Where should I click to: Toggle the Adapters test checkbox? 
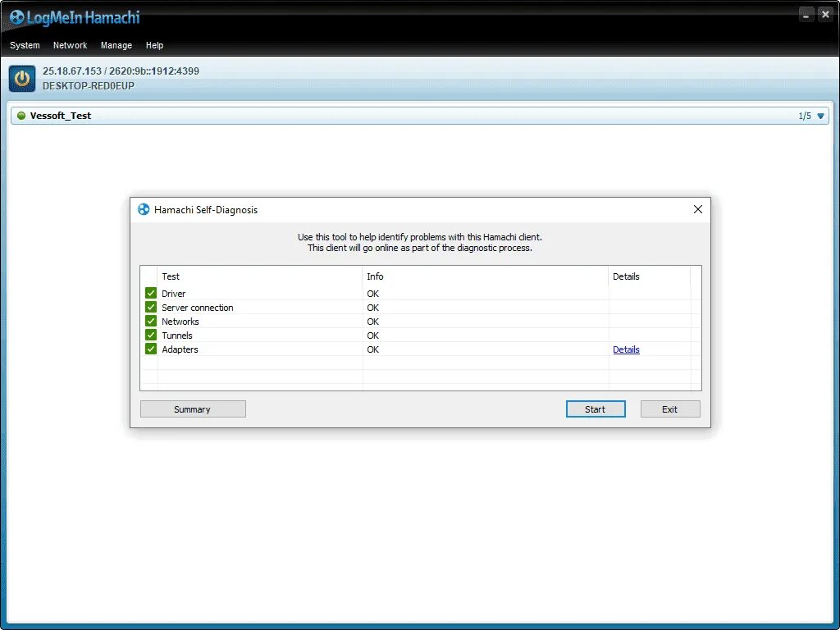[151, 349]
